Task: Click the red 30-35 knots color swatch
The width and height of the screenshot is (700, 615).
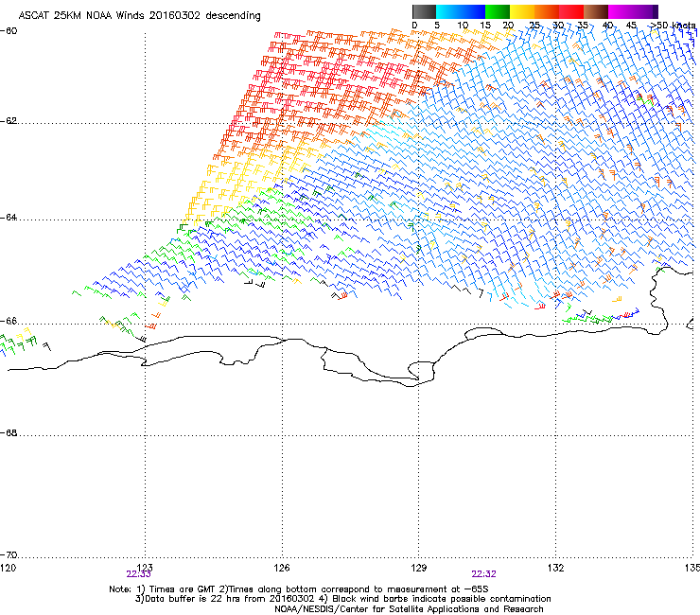Action: tap(571, 11)
